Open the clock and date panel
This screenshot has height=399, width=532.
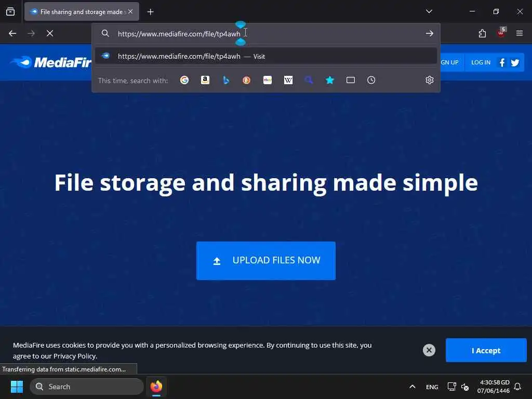coord(494,387)
